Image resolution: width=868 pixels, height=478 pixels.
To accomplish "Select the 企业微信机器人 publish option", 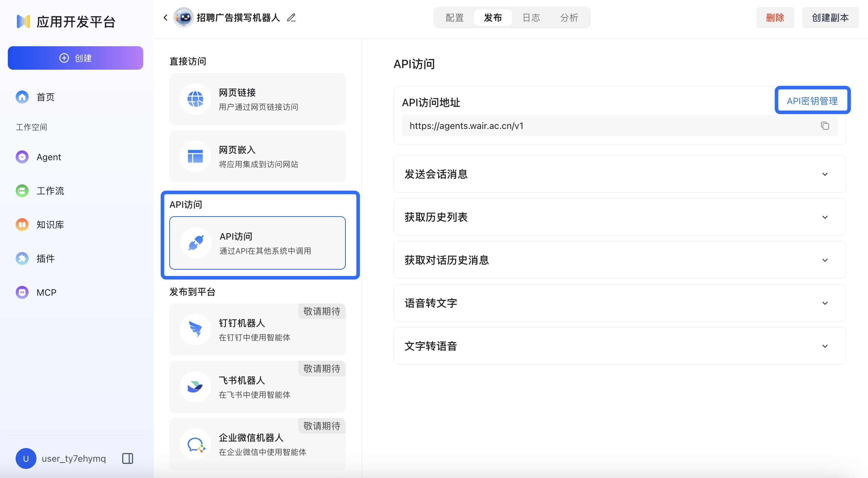I will coord(257,444).
